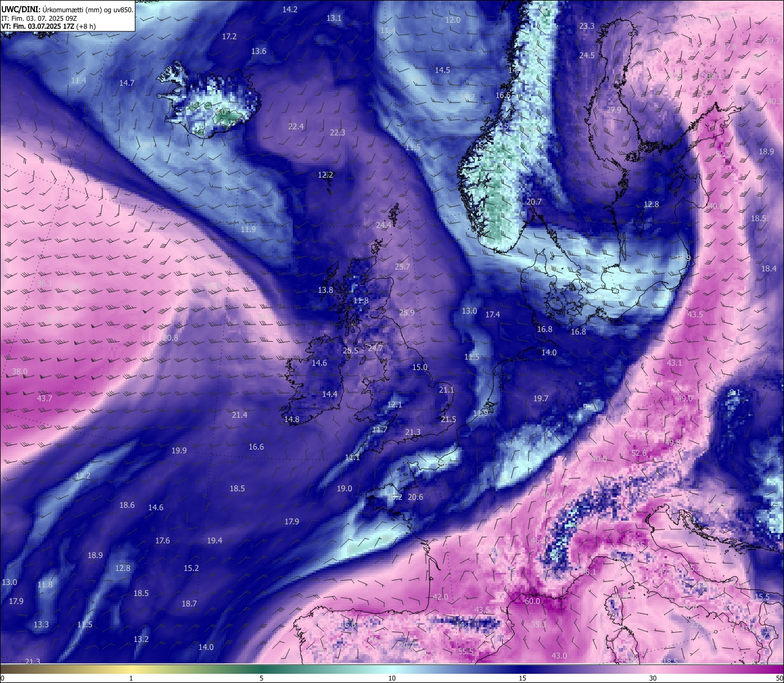Click the 12.1 value over Wales

[394, 404]
